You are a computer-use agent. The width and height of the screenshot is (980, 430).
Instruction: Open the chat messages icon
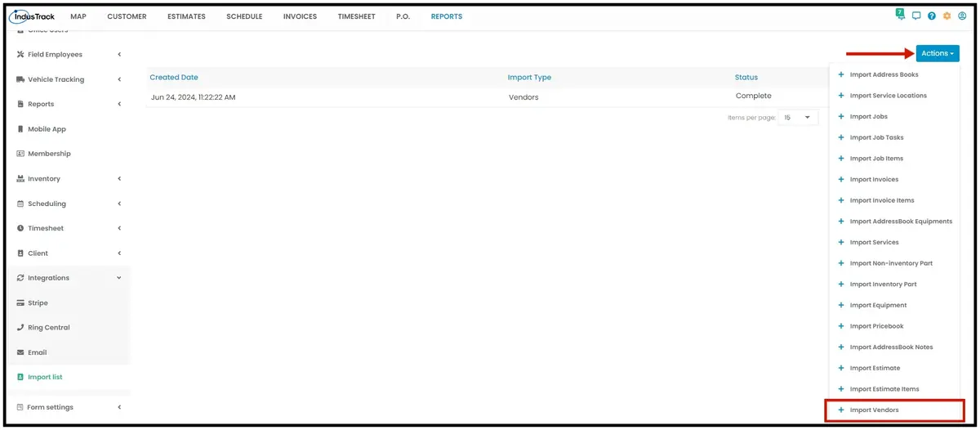pyautogui.click(x=916, y=16)
